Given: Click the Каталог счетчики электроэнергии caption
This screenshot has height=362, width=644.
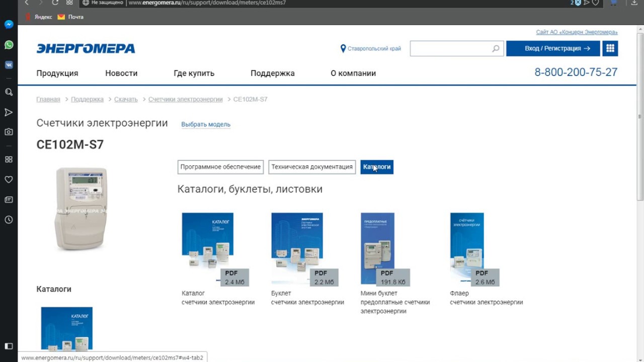Looking at the screenshot, I should tap(218, 298).
